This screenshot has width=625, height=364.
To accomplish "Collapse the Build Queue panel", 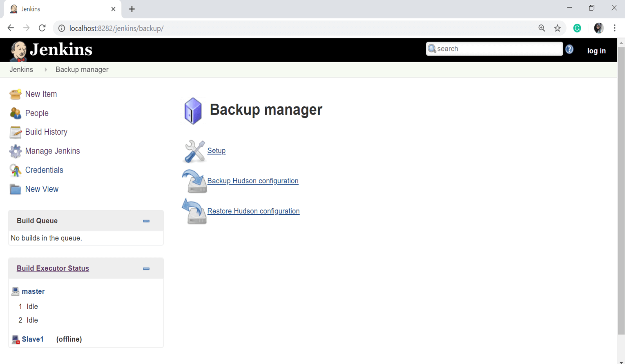I will coord(146,221).
